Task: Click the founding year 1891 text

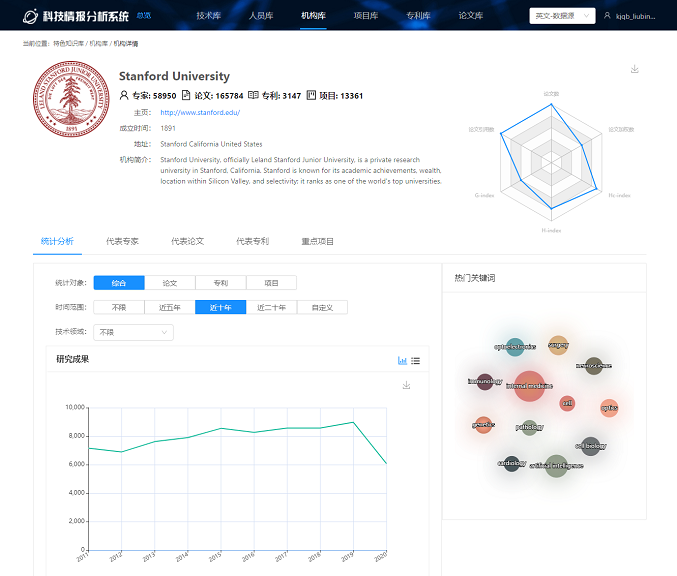Action: pyautogui.click(x=168, y=128)
